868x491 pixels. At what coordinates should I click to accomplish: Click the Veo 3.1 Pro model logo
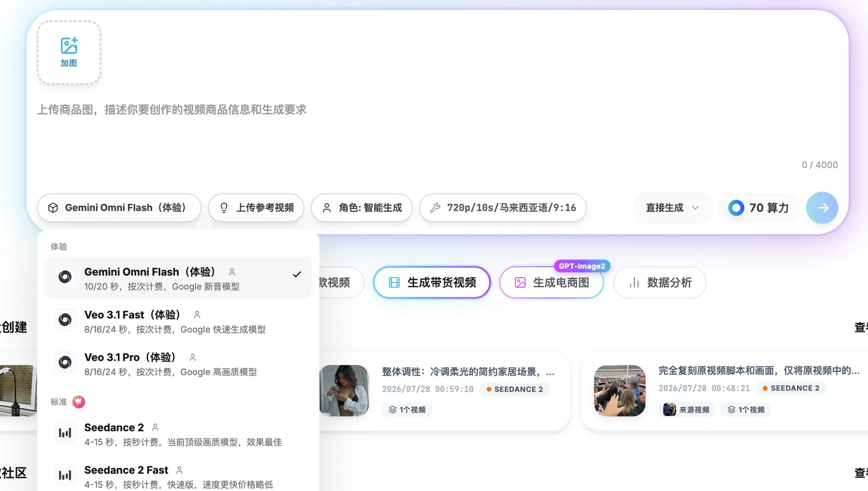tap(65, 363)
